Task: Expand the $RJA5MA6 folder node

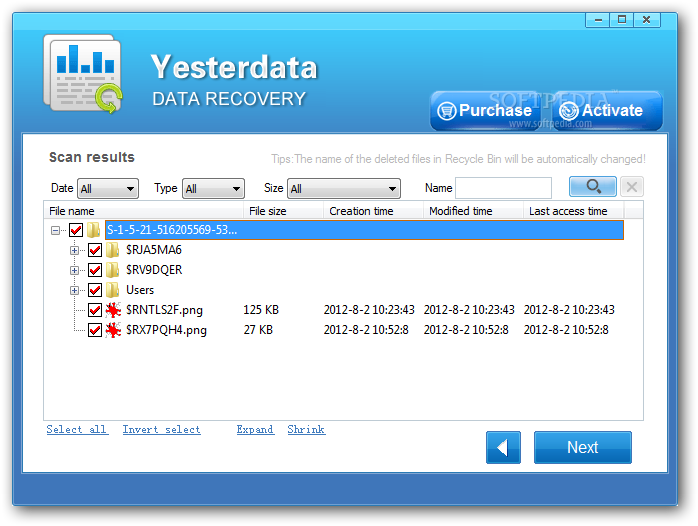Action: click(x=74, y=251)
